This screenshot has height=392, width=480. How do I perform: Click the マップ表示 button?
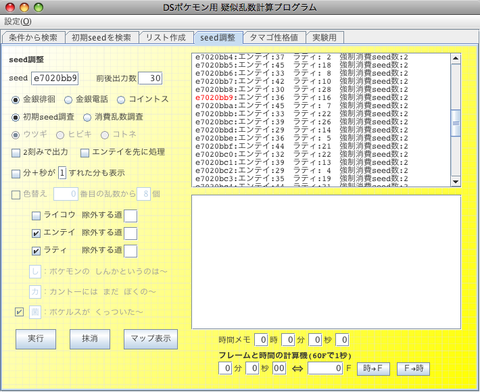pos(151,339)
